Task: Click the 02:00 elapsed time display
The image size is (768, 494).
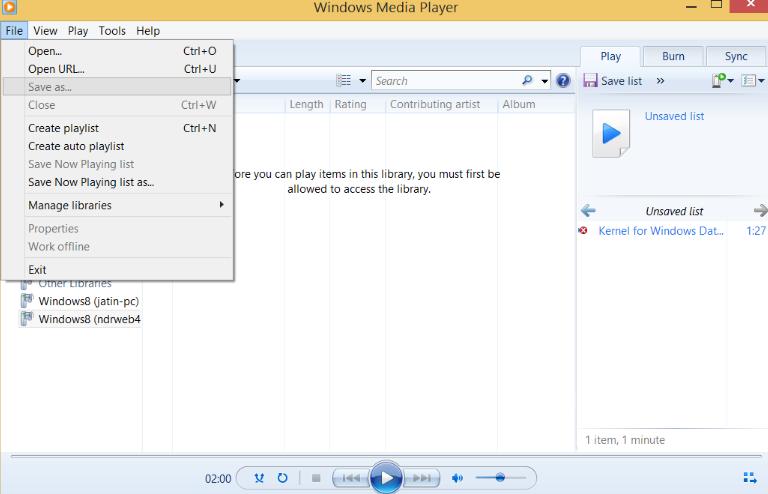Action: coord(218,478)
